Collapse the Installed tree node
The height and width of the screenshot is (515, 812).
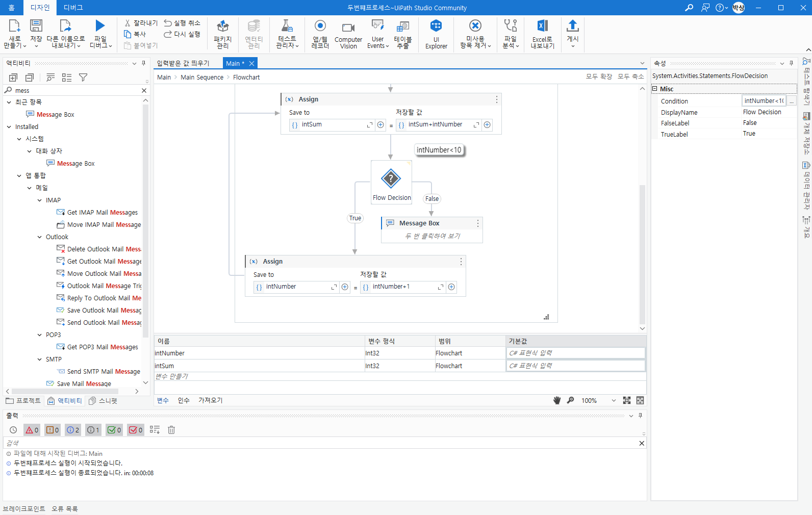9,126
